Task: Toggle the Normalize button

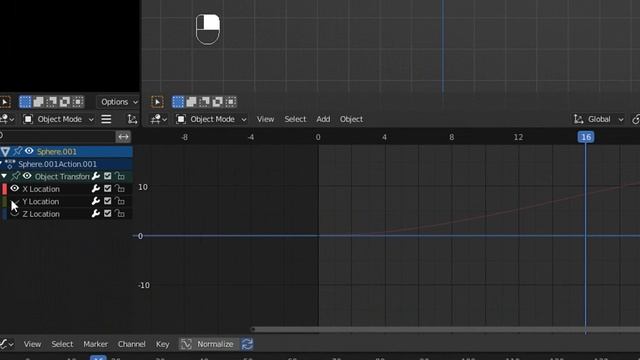Action: click(x=209, y=344)
